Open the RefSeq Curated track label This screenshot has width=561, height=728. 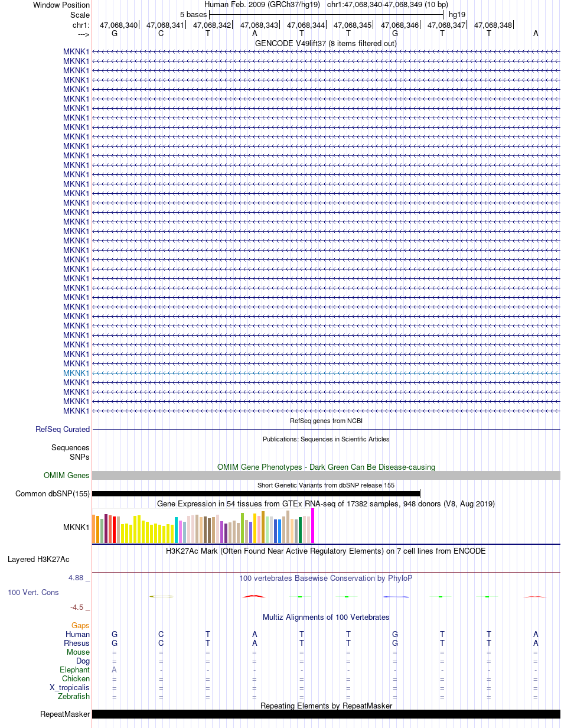63,430
